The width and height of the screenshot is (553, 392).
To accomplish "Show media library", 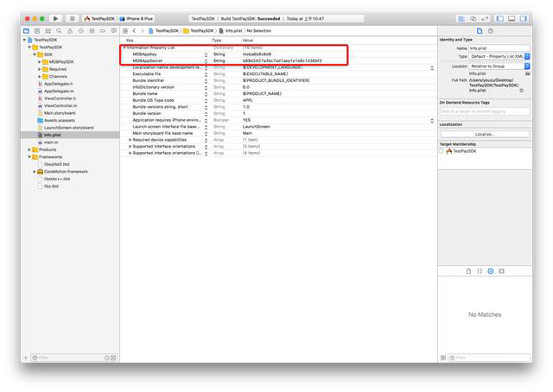I will coord(501,271).
